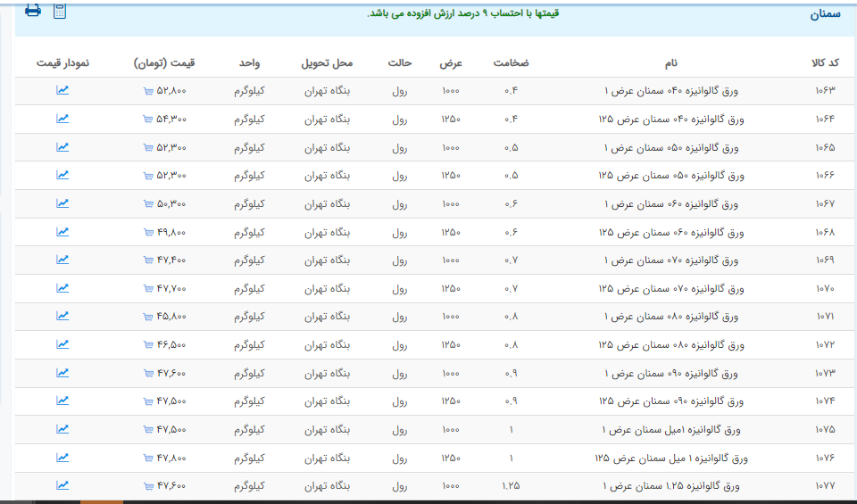This screenshot has height=504, width=857.
Task: Click the 'سمنان' section heading
Action: click(x=824, y=14)
